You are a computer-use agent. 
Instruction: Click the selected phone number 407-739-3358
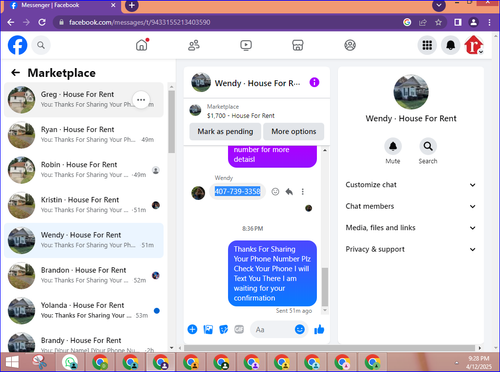(237, 191)
